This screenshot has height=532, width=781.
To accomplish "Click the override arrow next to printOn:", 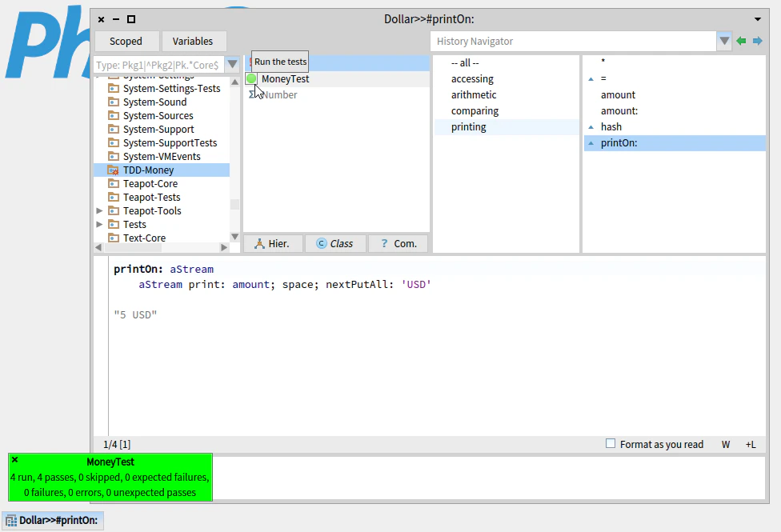I will (x=591, y=143).
